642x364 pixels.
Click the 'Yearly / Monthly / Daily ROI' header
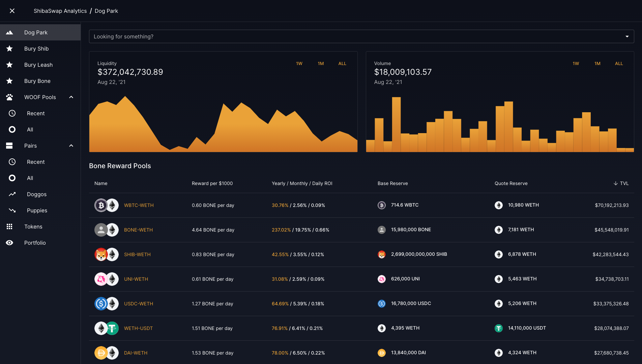pos(302,183)
